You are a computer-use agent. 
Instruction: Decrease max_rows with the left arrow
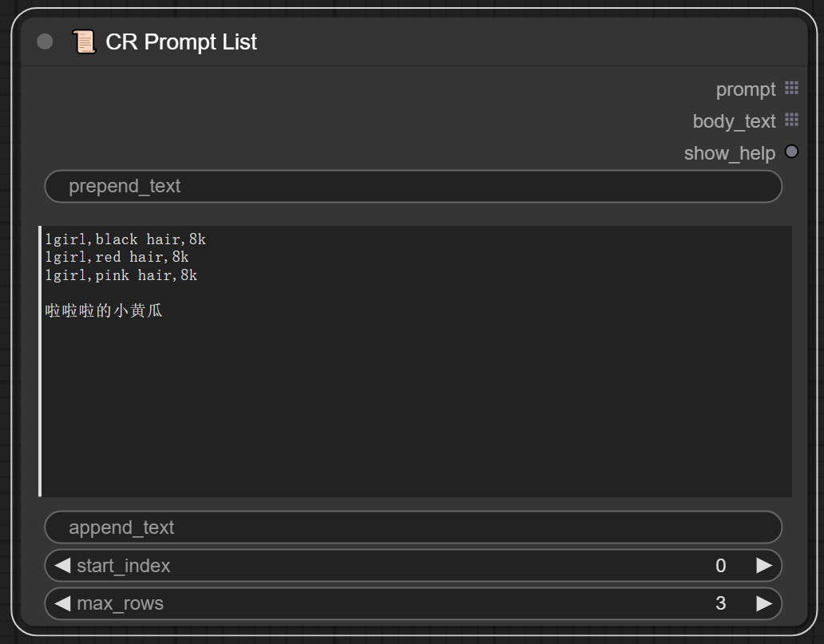(x=62, y=603)
